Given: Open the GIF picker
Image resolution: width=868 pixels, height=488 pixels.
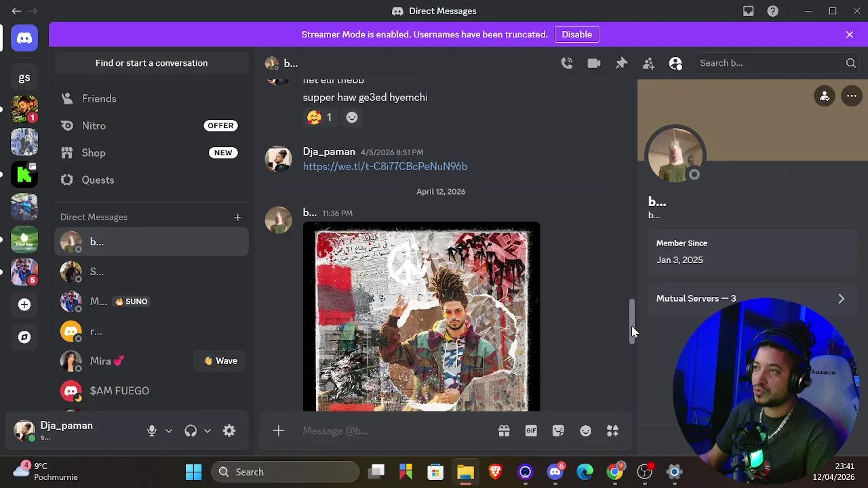Looking at the screenshot, I should [531, 430].
